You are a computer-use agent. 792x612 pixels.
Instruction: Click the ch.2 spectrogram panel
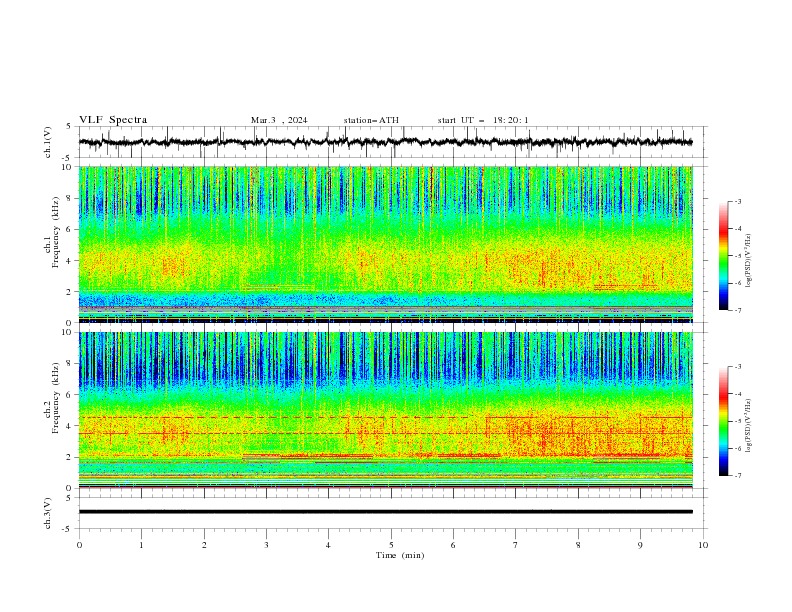pyautogui.click(x=385, y=410)
